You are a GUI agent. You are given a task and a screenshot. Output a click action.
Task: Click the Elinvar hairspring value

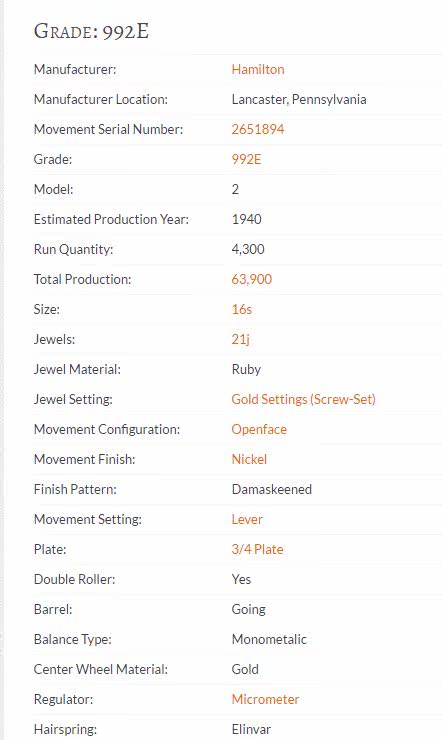click(x=251, y=729)
